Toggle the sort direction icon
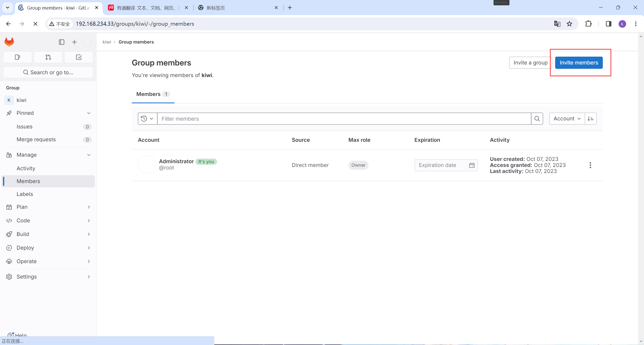The height and width of the screenshot is (345, 644). tap(590, 119)
